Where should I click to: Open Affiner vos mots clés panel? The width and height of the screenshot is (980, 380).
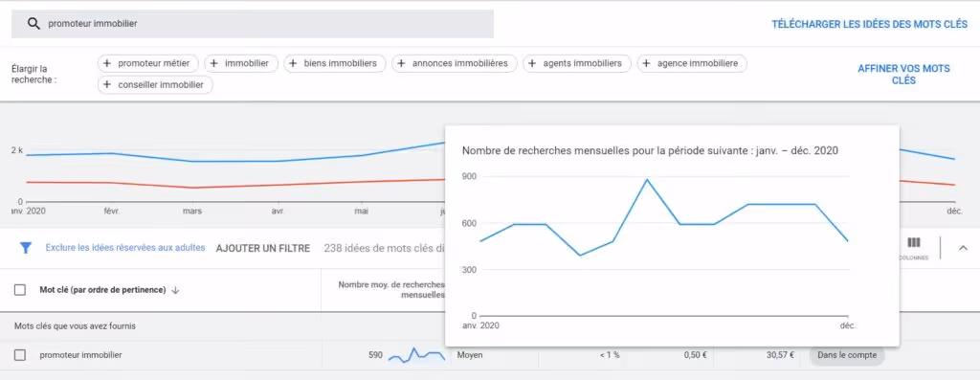point(903,75)
